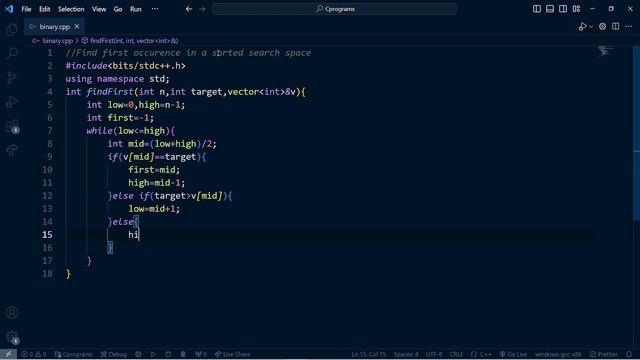Click the ports indicator showing 0
The width and height of the screenshot is (640, 360).
point(201,354)
